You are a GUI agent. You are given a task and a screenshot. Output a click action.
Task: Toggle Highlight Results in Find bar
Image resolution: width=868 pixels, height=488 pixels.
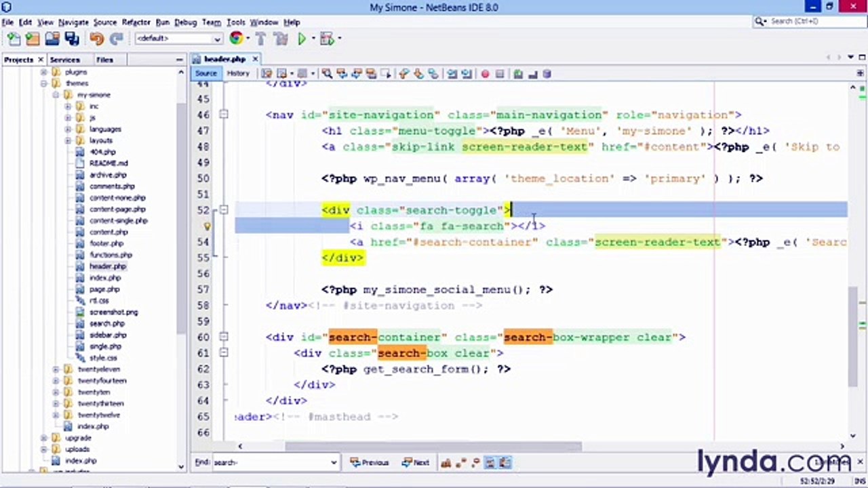[490, 462]
